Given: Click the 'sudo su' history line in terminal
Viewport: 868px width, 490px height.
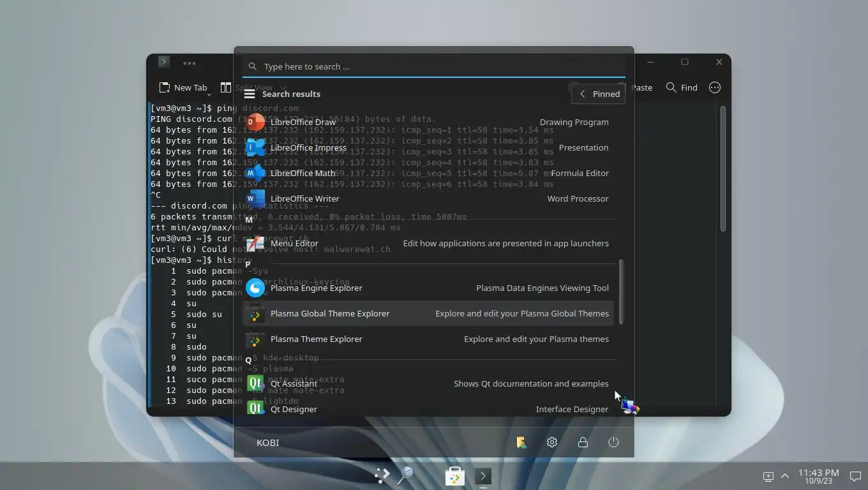Looking at the screenshot, I should 204,314.
